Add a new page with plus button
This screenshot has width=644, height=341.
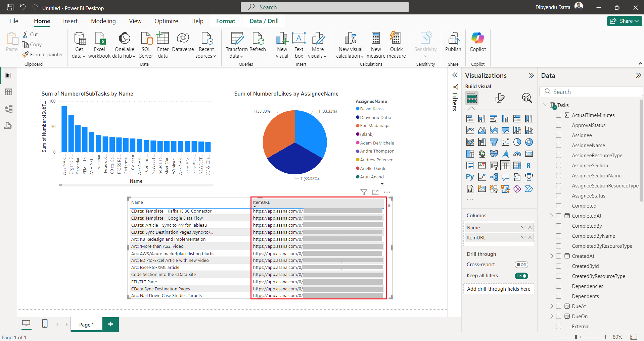110,324
